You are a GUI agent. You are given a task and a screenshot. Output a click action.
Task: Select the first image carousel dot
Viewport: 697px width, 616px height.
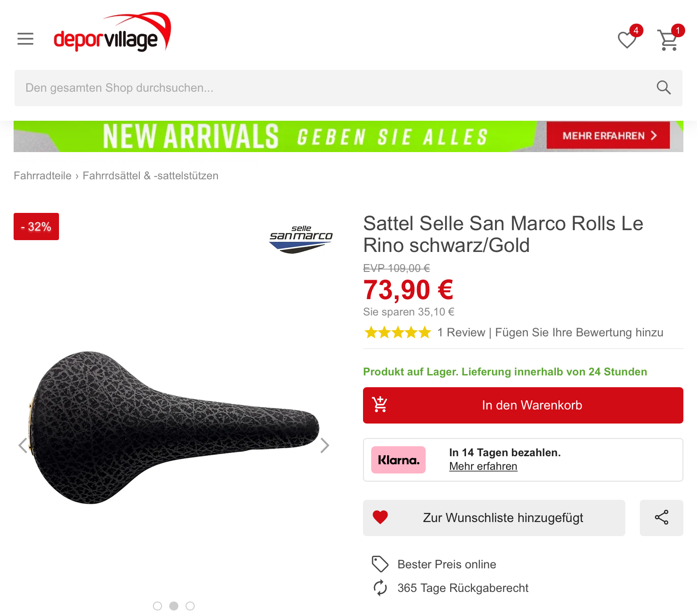pos(157,606)
